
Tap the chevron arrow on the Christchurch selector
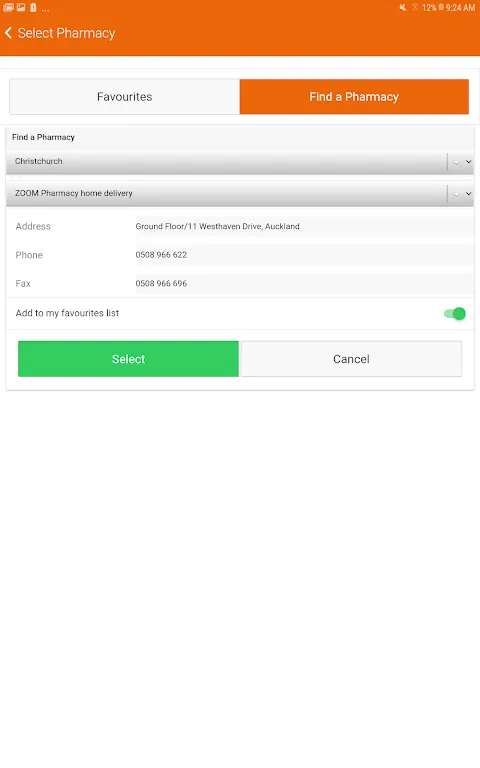pyautogui.click(x=468, y=162)
